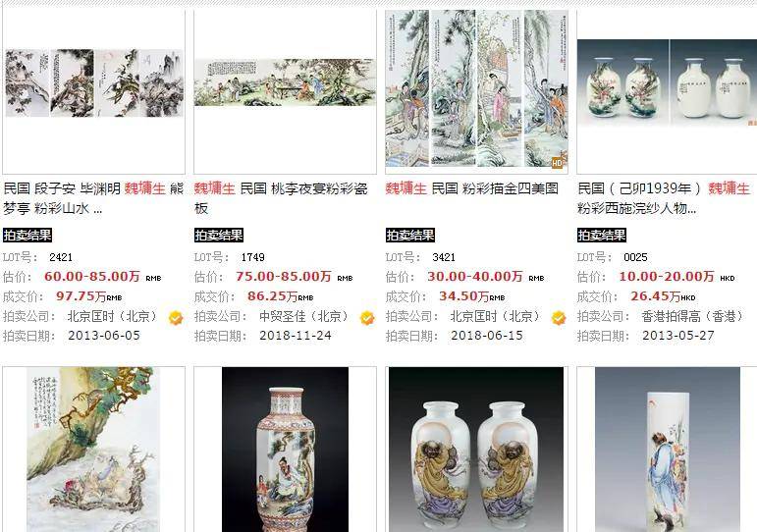
Task: Open title link 魏墉生 民国 桃李夜宴粉彩瓷板
Action: [x=282, y=198]
